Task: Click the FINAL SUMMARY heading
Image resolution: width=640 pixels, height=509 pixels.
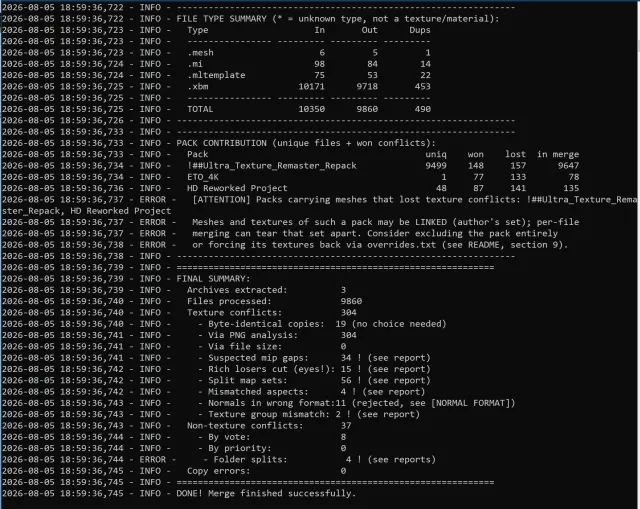Action: click(213, 279)
